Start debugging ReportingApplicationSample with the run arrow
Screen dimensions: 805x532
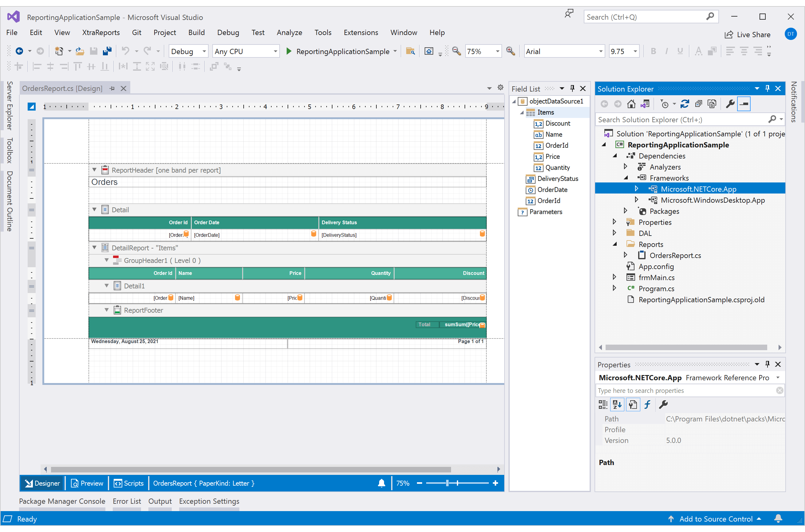coord(289,51)
